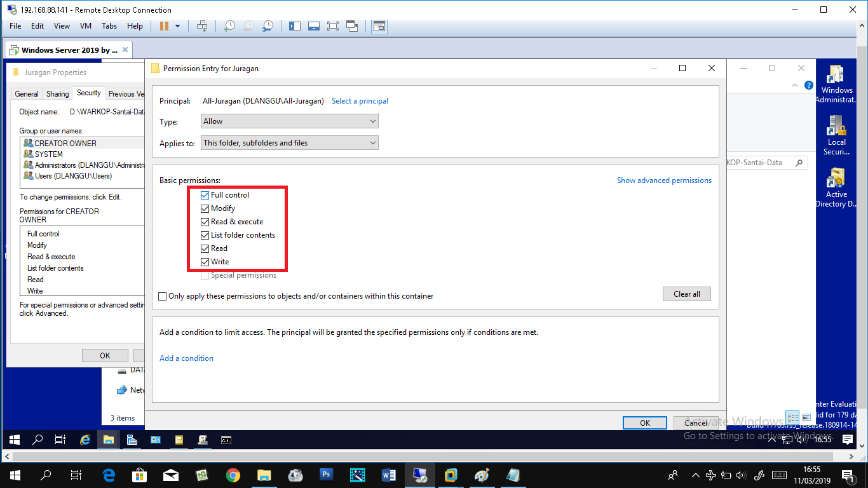Viewport: 868px width, 488px height.
Task: Enter full screen mode in VMware
Action: (x=332, y=26)
